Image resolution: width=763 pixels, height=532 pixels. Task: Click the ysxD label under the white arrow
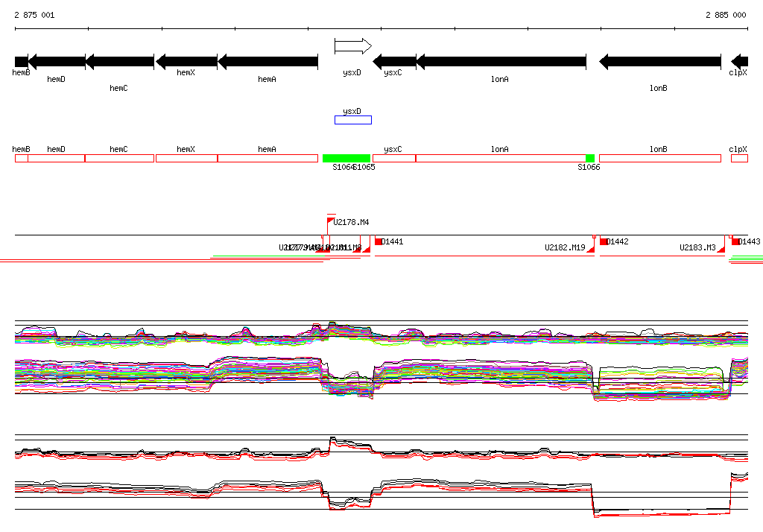point(352,72)
